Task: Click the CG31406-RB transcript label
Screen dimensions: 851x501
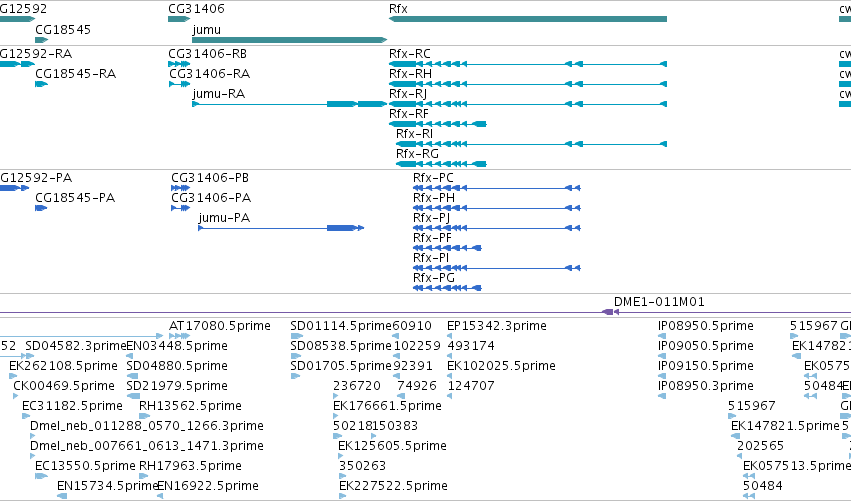Action: click(x=208, y=54)
